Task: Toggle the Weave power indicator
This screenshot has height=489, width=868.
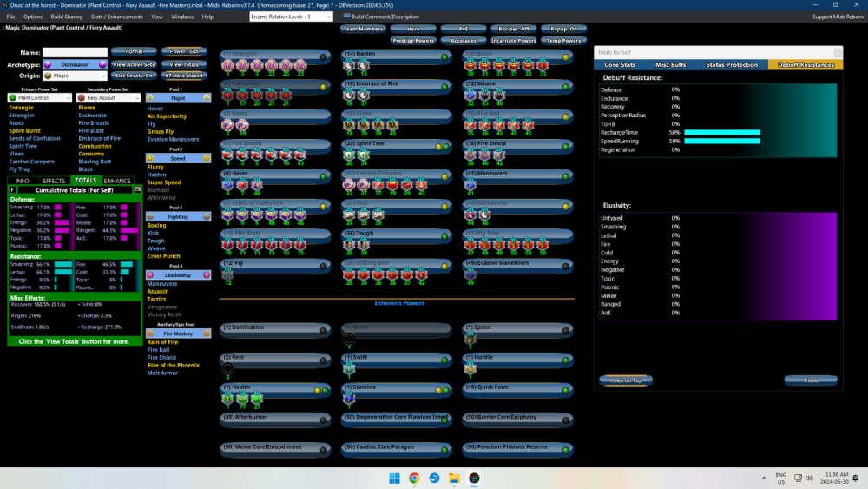Action: point(566,87)
